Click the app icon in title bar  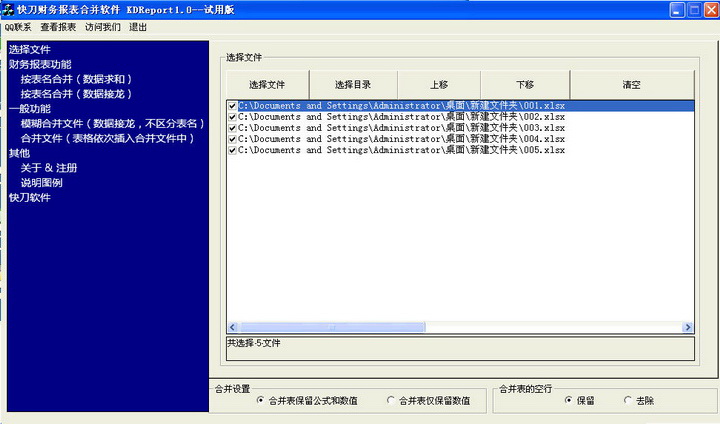point(8,10)
